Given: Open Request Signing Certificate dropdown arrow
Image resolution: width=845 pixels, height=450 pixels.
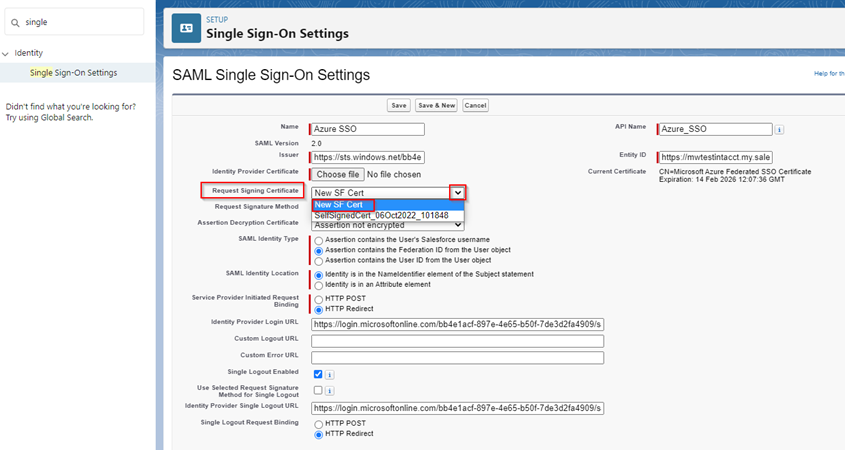Looking at the screenshot, I should [458, 192].
